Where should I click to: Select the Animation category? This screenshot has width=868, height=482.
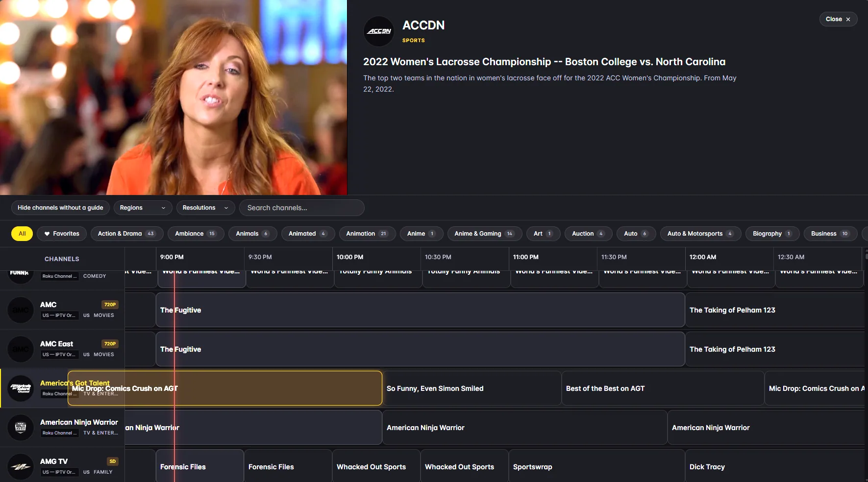[367, 234]
